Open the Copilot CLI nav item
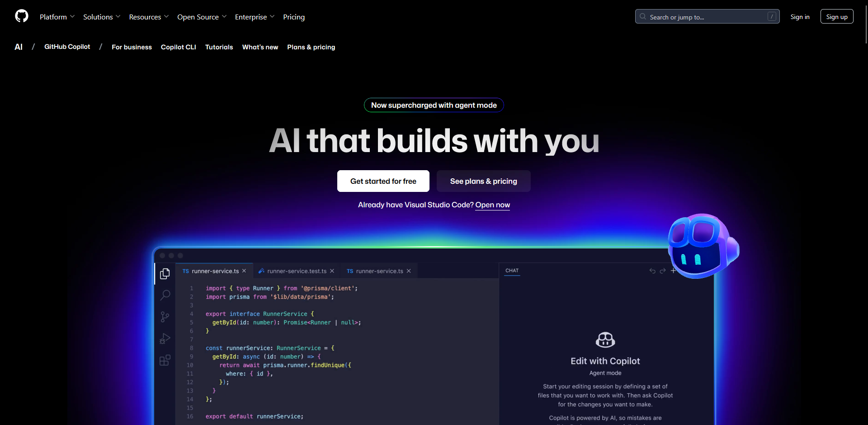The image size is (868, 425). point(179,47)
